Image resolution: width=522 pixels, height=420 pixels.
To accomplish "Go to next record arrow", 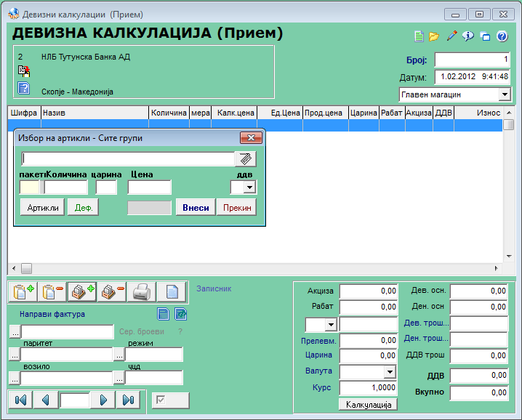I will [103, 400].
